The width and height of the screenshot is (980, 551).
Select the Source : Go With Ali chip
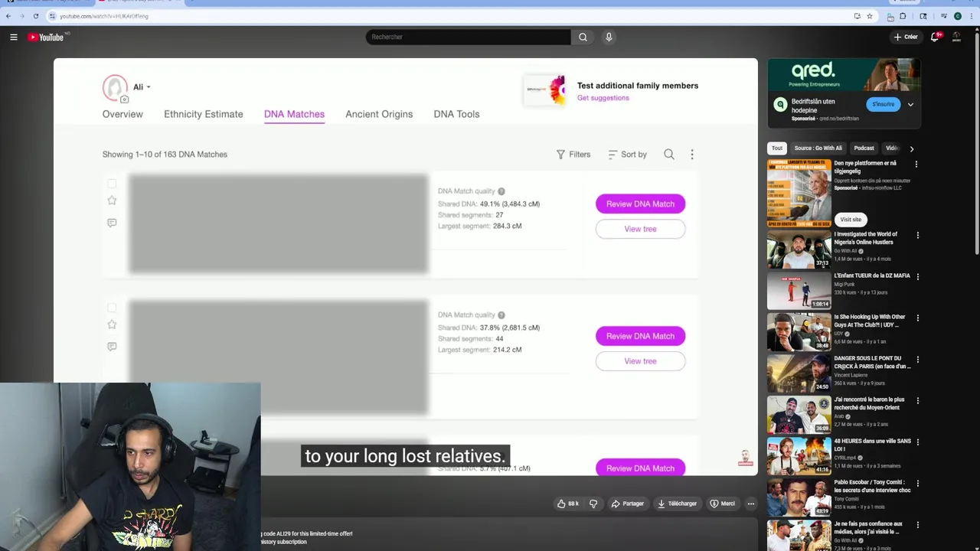818,148
